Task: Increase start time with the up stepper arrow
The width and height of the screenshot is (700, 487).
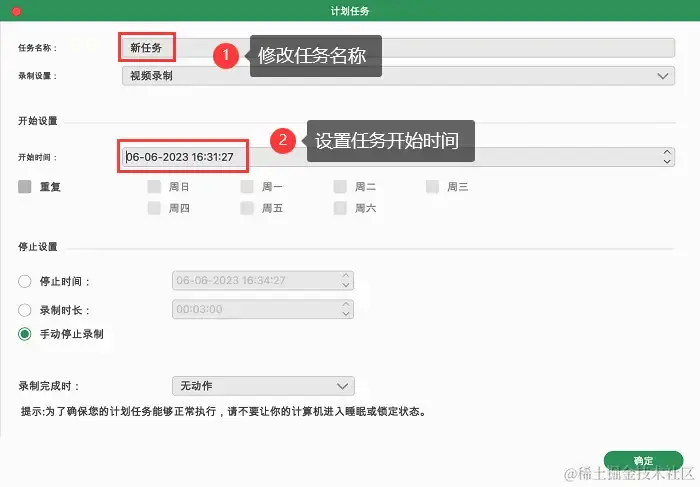Action: pyautogui.click(x=667, y=153)
